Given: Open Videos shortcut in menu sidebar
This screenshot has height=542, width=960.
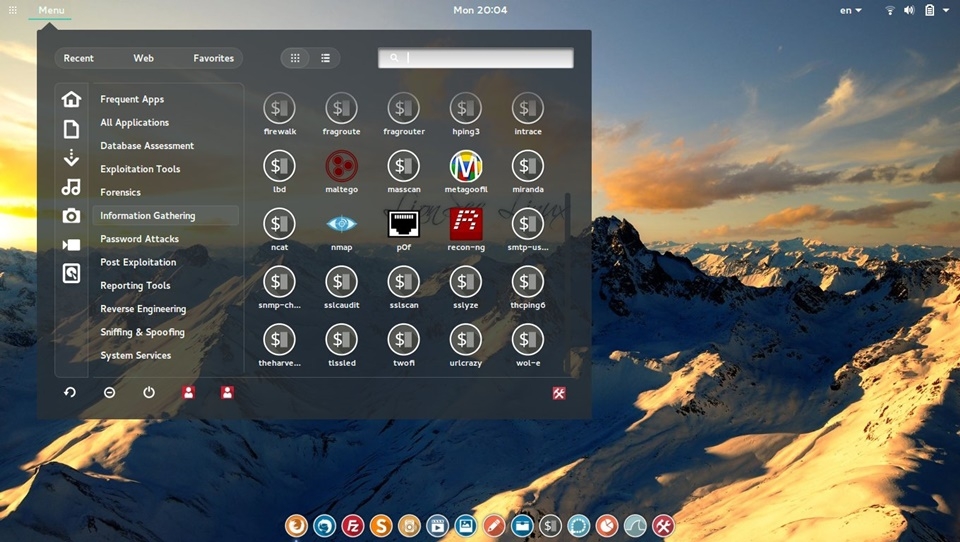Looking at the screenshot, I should tap(71, 244).
